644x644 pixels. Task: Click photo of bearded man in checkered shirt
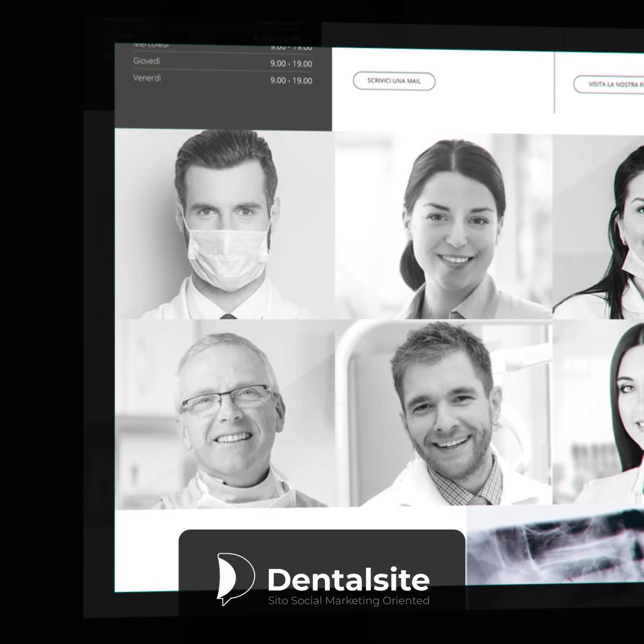click(444, 414)
